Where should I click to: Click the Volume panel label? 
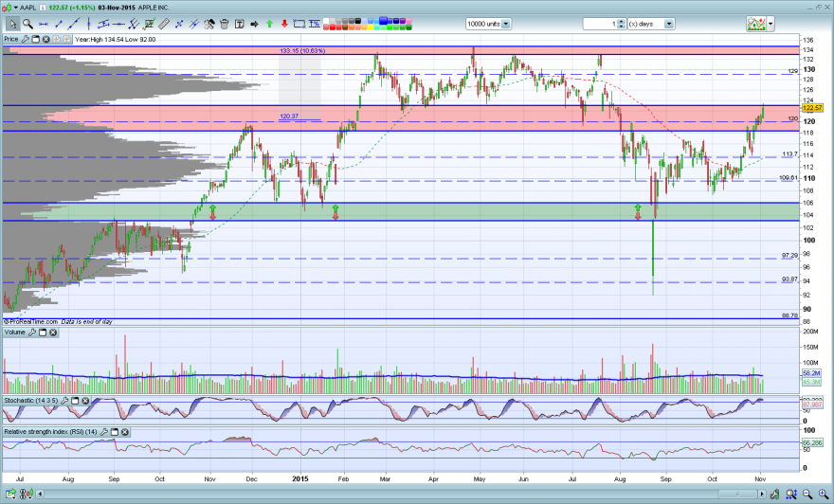(x=14, y=333)
